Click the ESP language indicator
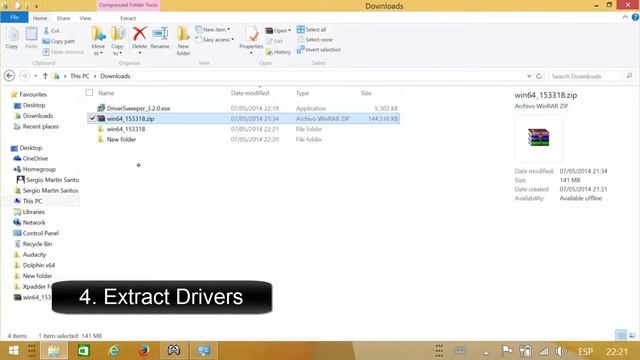This screenshot has width=640, height=360. point(585,351)
